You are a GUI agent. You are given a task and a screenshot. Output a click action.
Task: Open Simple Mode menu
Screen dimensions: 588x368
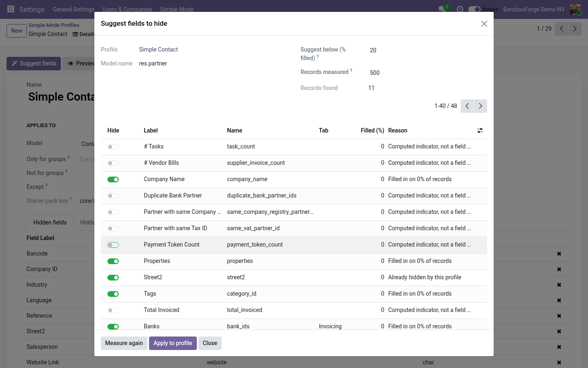point(177,9)
